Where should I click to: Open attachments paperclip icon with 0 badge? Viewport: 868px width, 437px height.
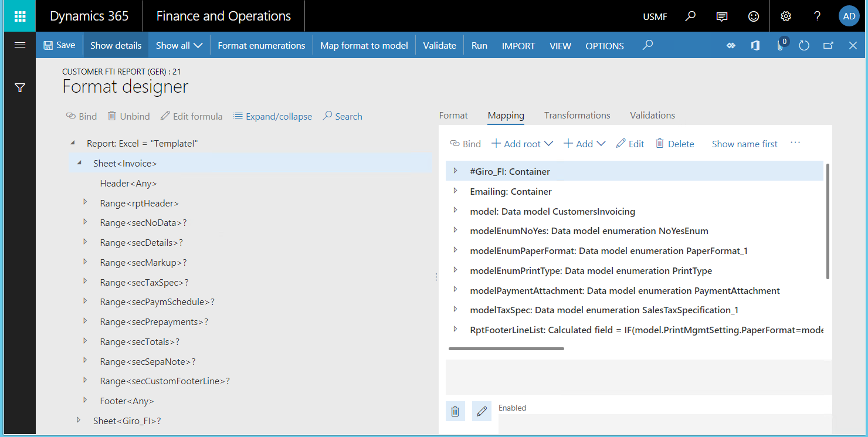(x=781, y=45)
